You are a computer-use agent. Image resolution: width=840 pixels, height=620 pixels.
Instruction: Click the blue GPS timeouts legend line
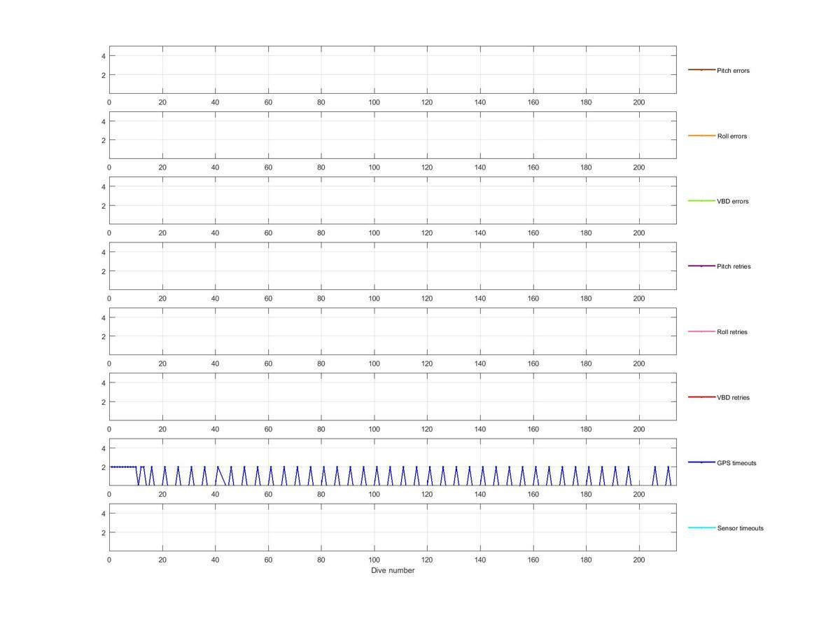701,462
